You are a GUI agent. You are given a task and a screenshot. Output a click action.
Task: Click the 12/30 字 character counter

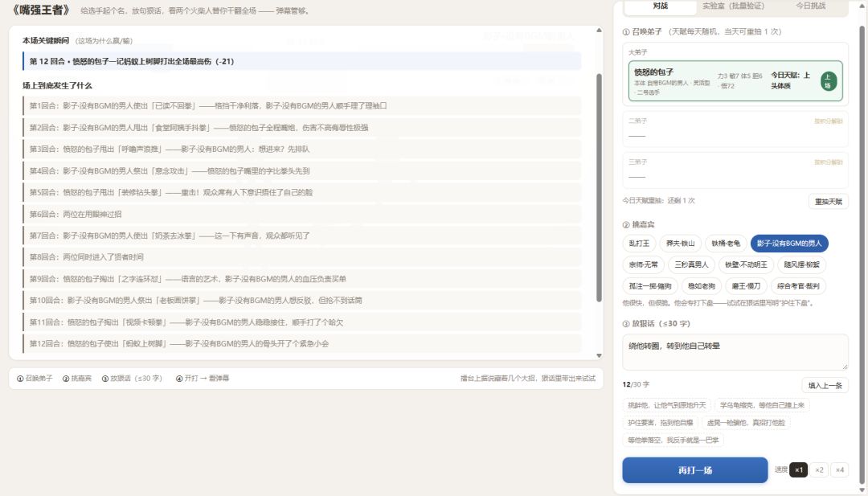pyautogui.click(x=636, y=384)
